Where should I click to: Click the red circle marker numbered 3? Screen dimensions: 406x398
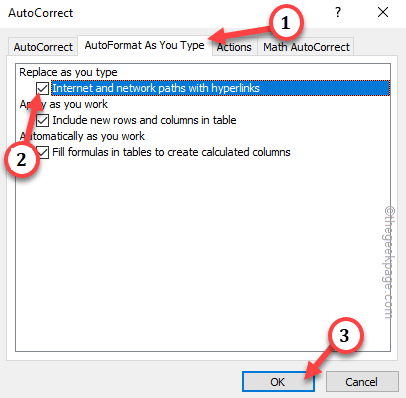(x=345, y=336)
